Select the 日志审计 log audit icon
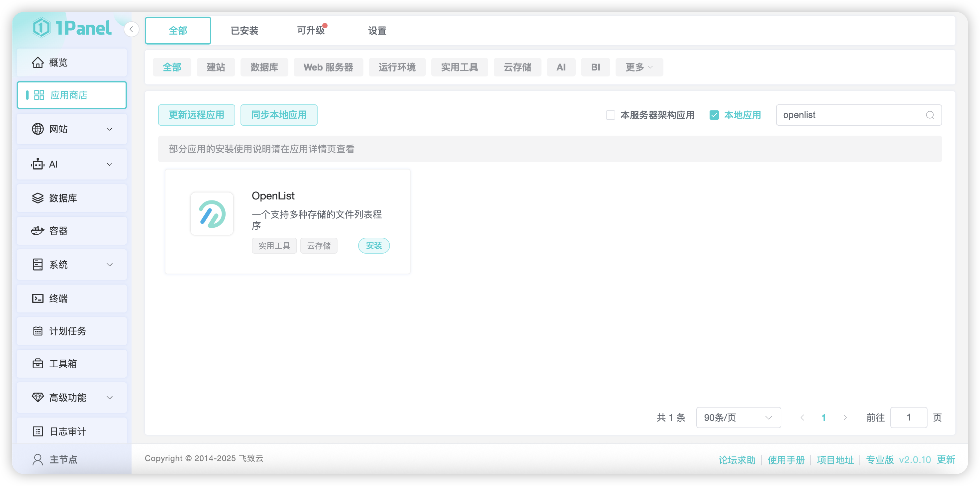This screenshot has height=486, width=980. (38, 431)
